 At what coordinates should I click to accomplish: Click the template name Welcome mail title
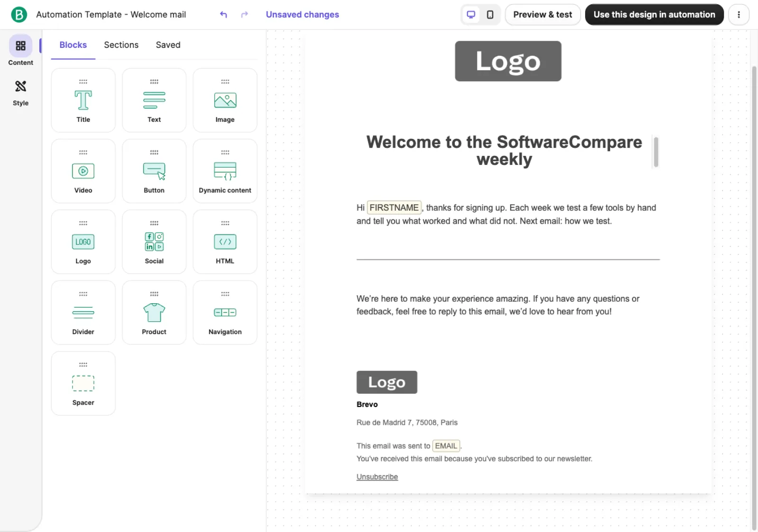111,15
